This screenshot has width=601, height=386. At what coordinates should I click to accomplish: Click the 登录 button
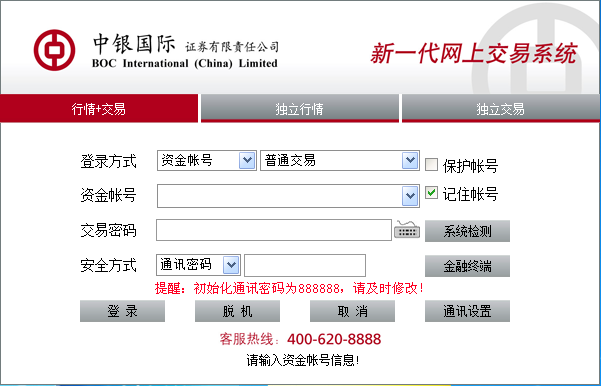[x=122, y=311]
